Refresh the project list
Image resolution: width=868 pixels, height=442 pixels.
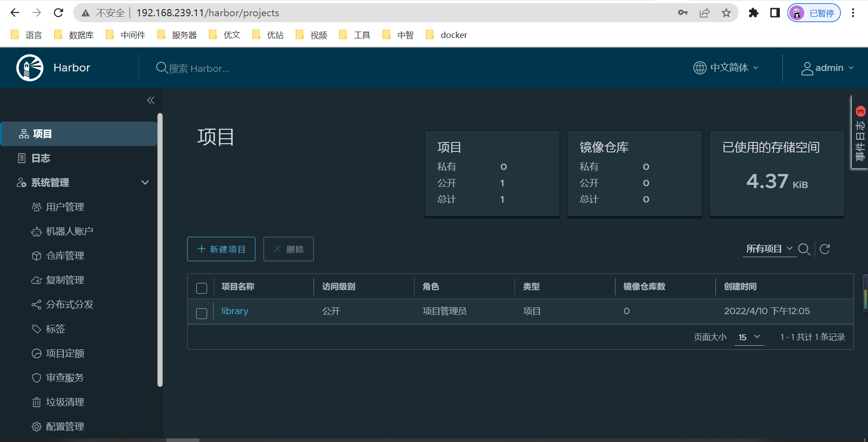point(825,249)
